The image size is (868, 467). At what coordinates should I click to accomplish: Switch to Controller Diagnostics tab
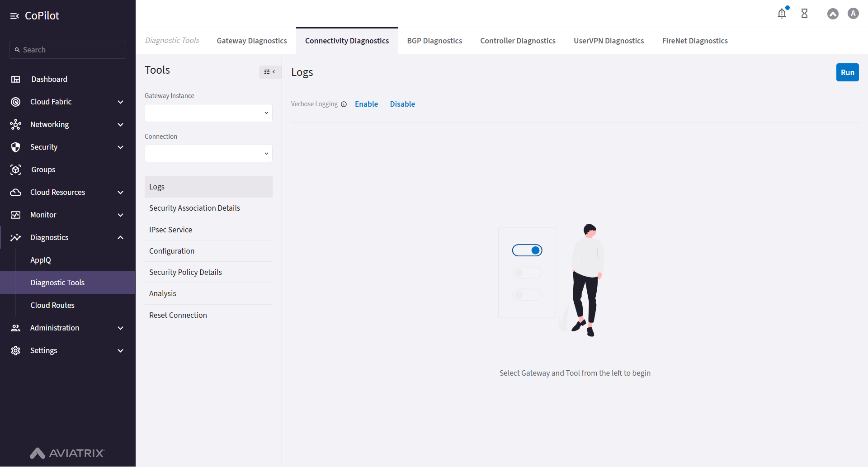click(518, 41)
